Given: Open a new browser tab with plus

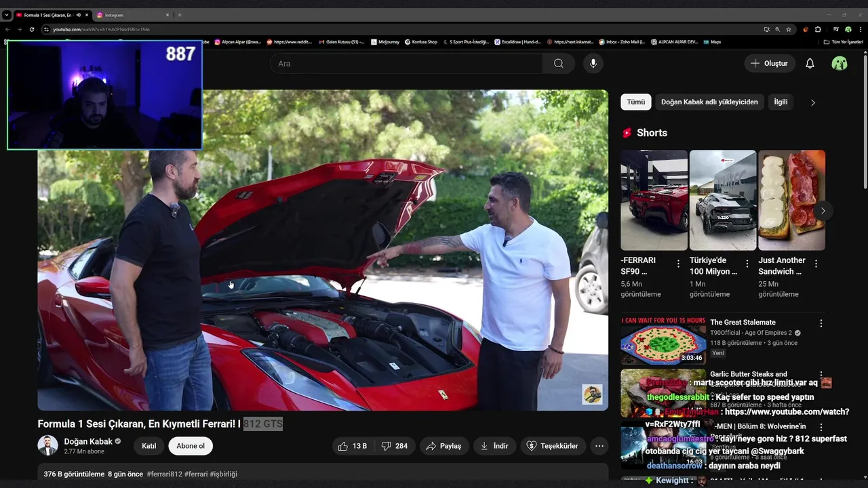Looking at the screenshot, I should coord(180,15).
